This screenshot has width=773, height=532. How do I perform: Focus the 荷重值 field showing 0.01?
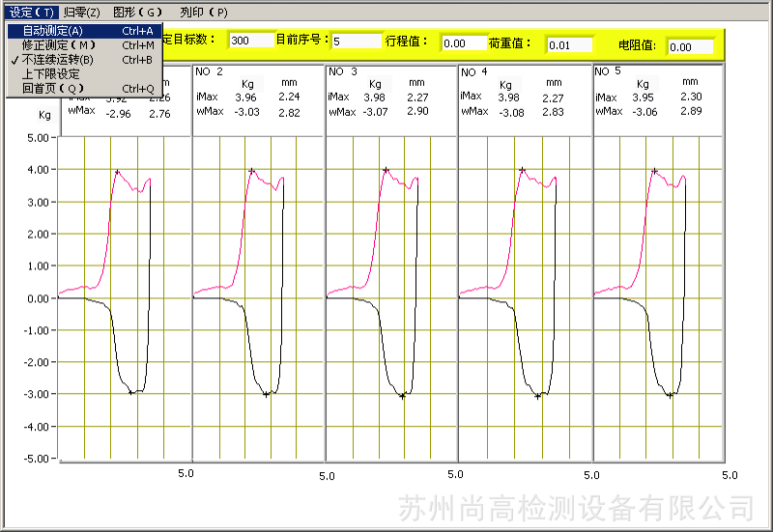click(x=569, y=45)
